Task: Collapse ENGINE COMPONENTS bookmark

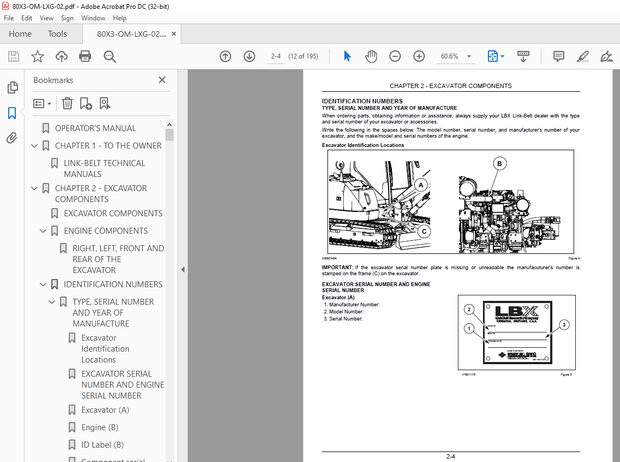Action: point(43,231)
